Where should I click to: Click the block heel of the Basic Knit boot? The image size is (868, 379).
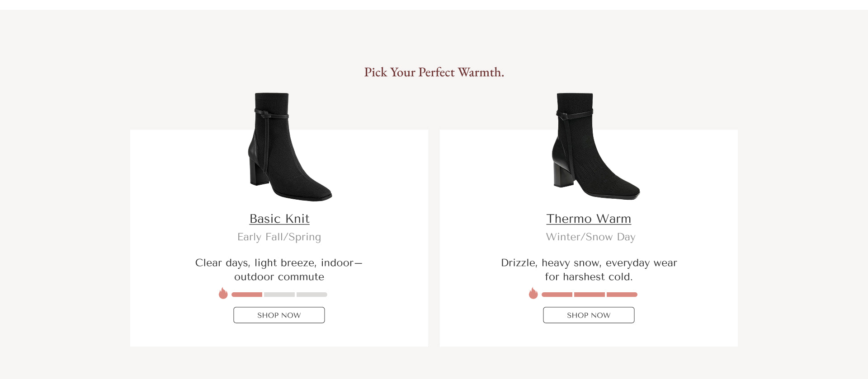258,173
